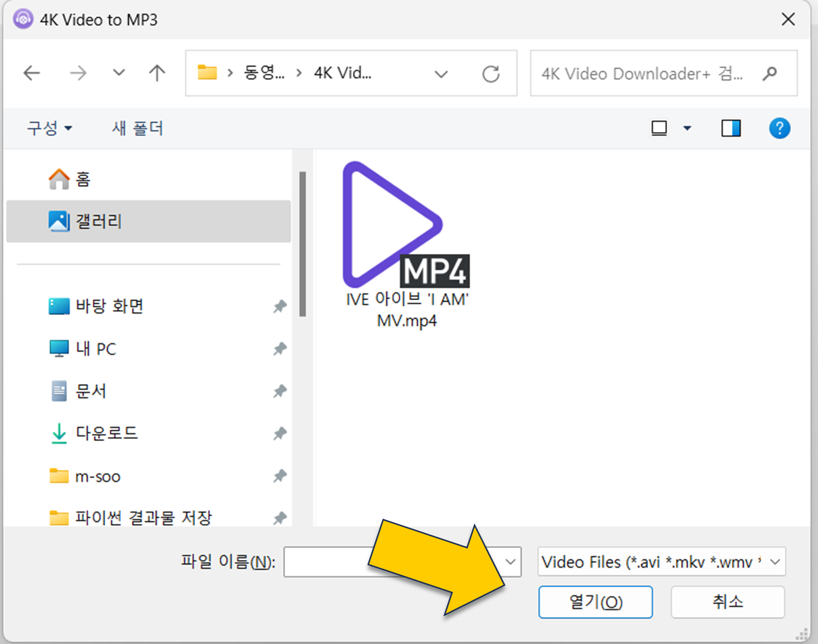The image size is (818, 644).
Task: Go back using the left arrow
Action: [32, 74]
